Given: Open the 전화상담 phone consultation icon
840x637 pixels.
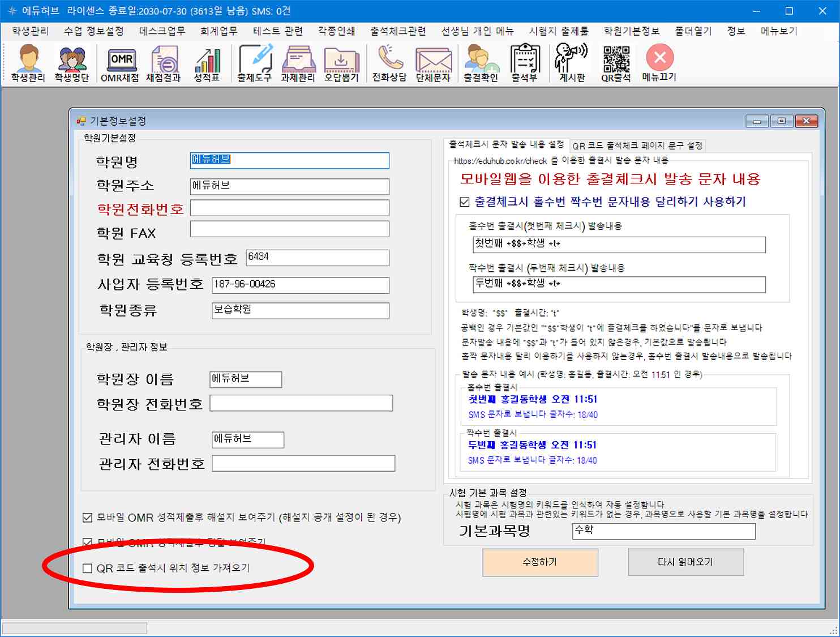Looking at the screenshot, I should 389,64.
